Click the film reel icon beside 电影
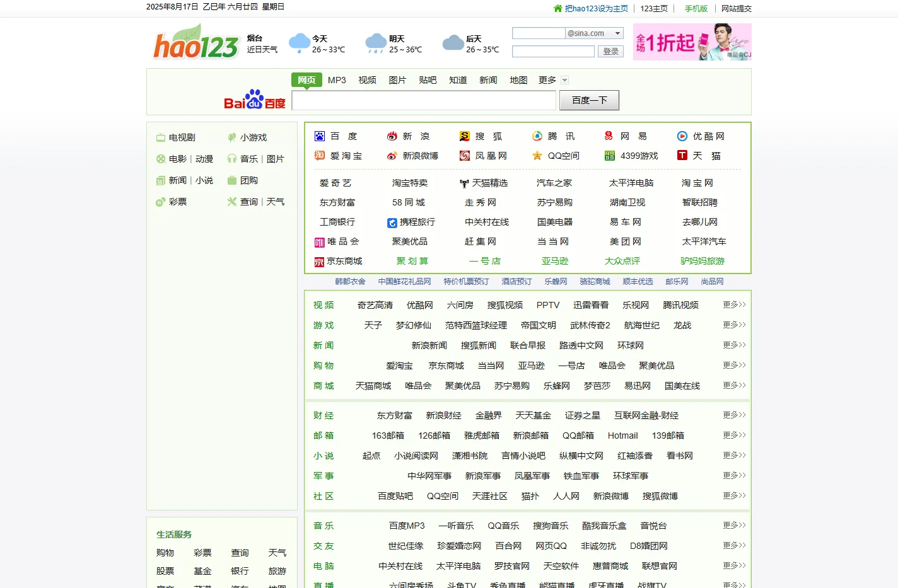898x588 pixels. (161, 159)
